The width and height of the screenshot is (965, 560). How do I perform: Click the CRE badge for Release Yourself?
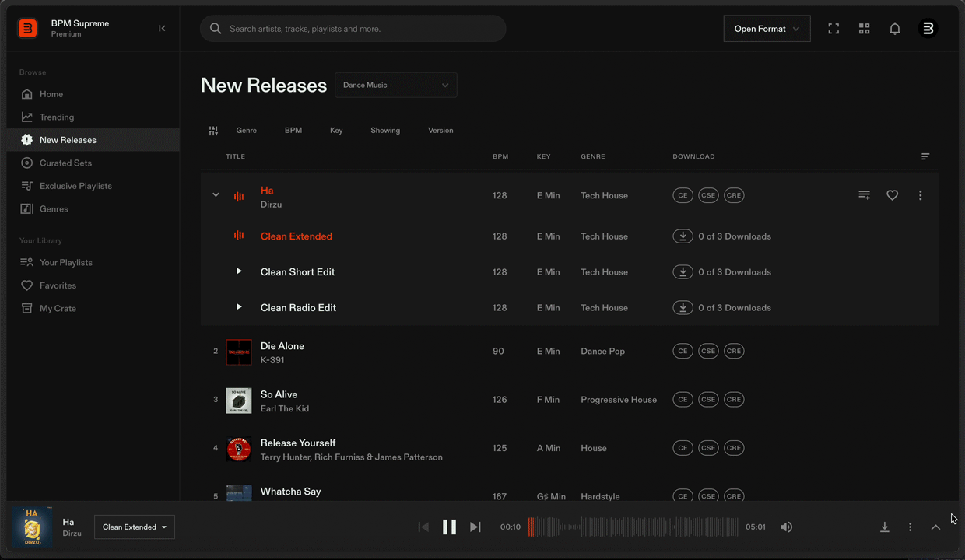click(x=734, y=448)
